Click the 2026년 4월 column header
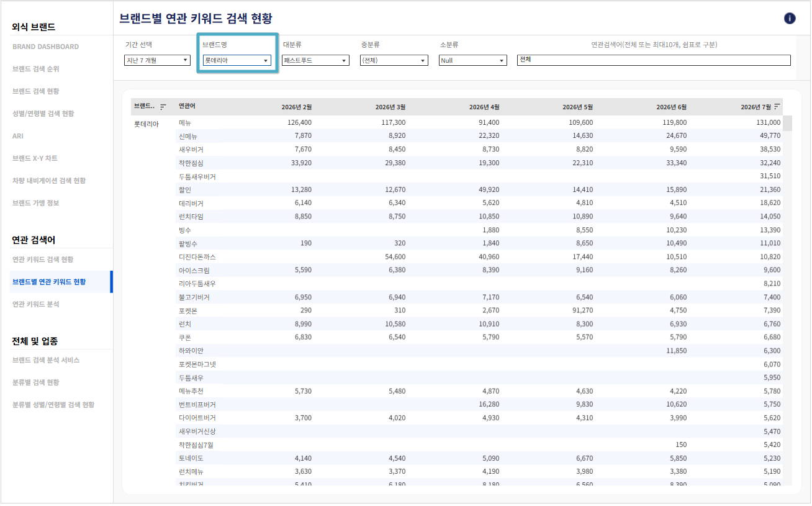 tap(484, 107)
